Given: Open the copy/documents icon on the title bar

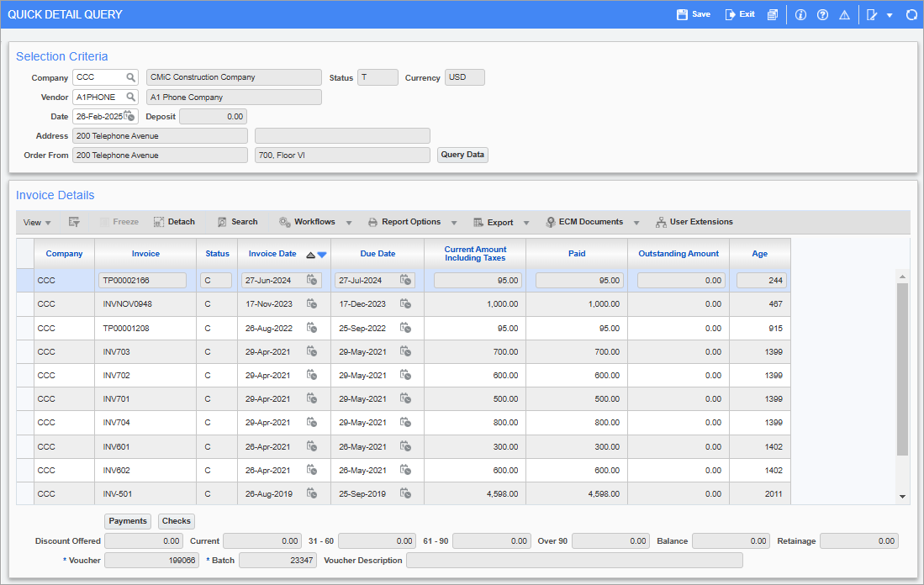Looking at the screenshot, I should (x=772, y=14).
